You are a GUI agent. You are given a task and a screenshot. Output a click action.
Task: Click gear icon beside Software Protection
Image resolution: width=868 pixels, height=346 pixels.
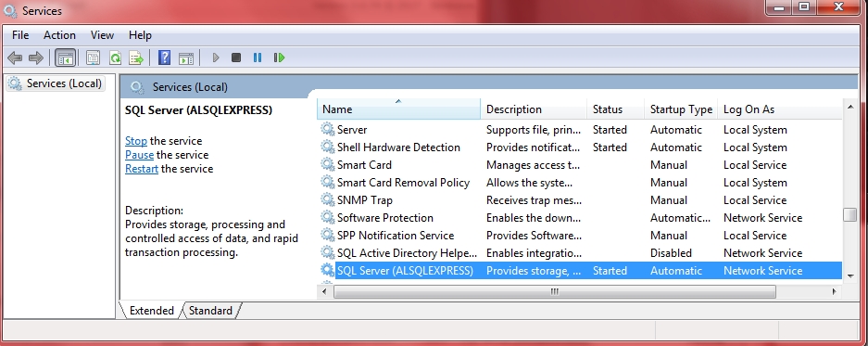tap(328, 218)
